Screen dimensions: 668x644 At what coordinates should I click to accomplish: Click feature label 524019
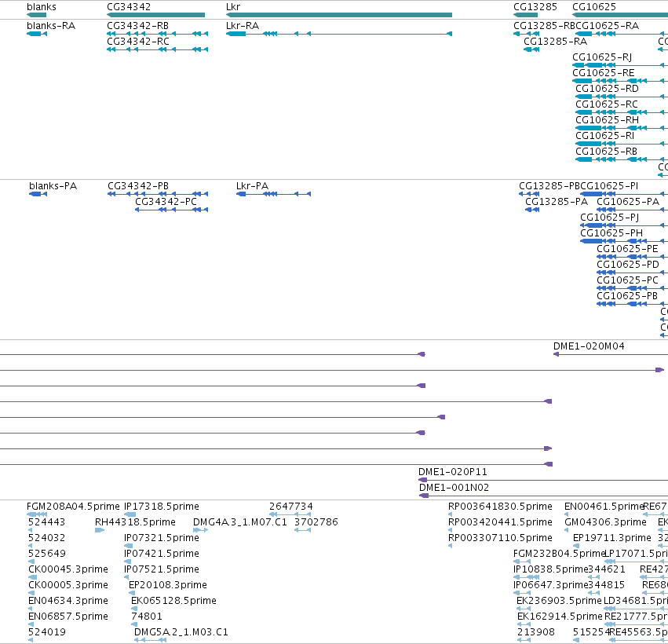[x=47, y=632]
